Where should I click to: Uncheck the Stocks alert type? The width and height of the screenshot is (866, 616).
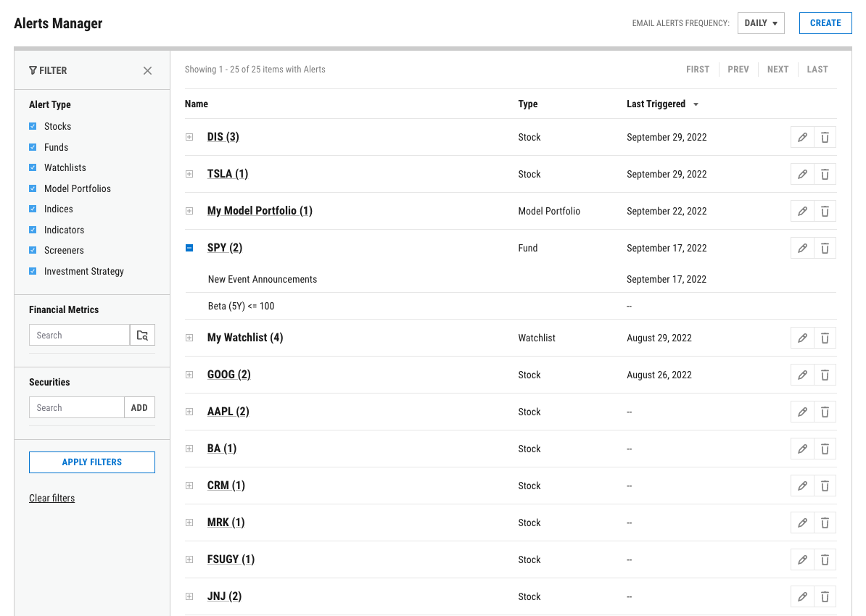coord(33,126)
